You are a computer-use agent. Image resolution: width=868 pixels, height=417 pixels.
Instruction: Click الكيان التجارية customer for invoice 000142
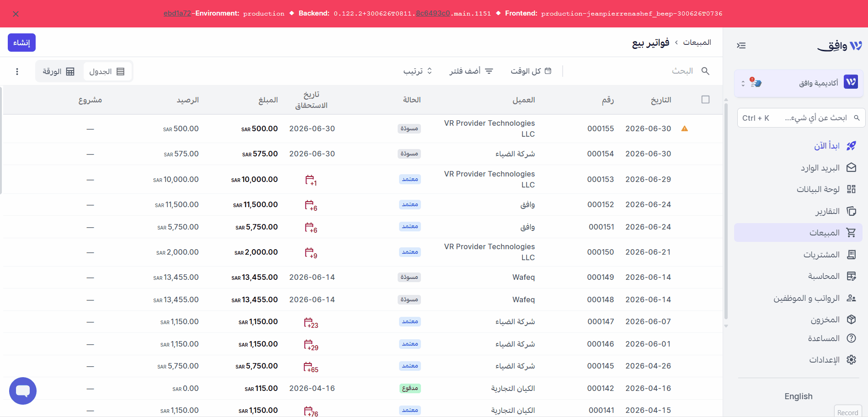(513, 388)
